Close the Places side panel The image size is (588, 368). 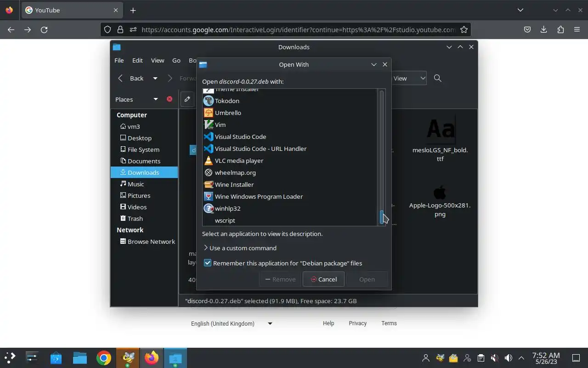(170, 99)
